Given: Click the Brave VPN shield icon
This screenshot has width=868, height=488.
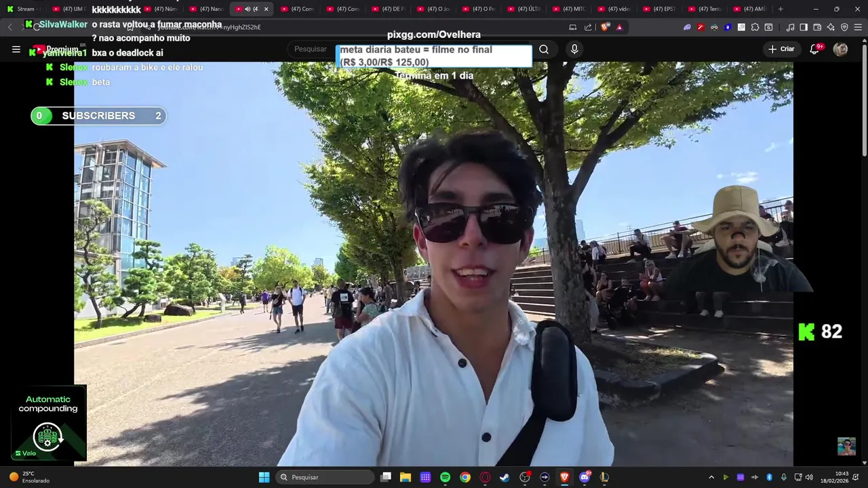Looking at the screenshot, I should coord(844,27).
